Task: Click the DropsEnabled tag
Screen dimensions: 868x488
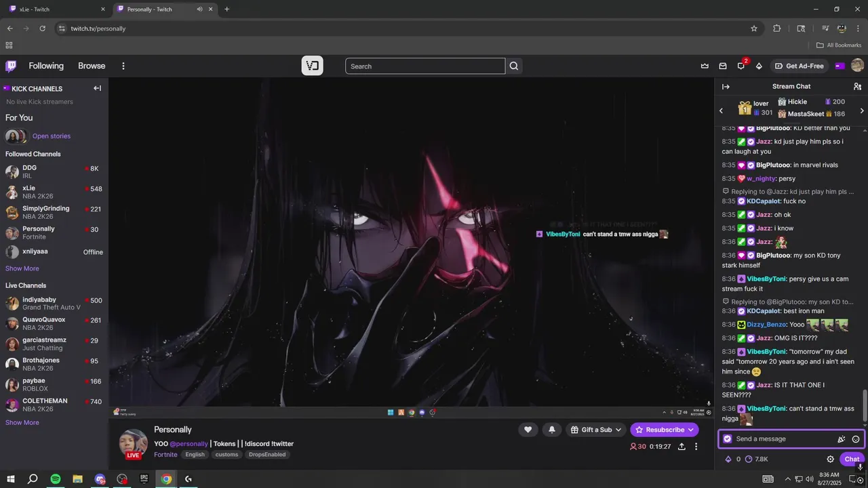Action: point(267,455)
